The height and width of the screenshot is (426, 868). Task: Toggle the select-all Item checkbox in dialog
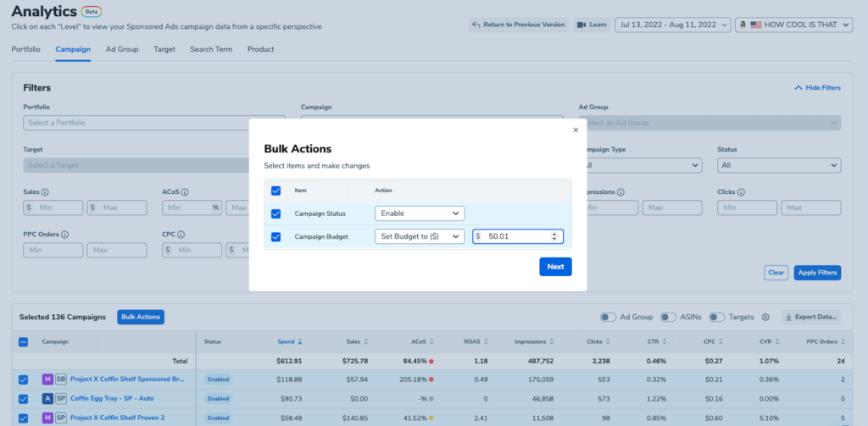[276, 191]
